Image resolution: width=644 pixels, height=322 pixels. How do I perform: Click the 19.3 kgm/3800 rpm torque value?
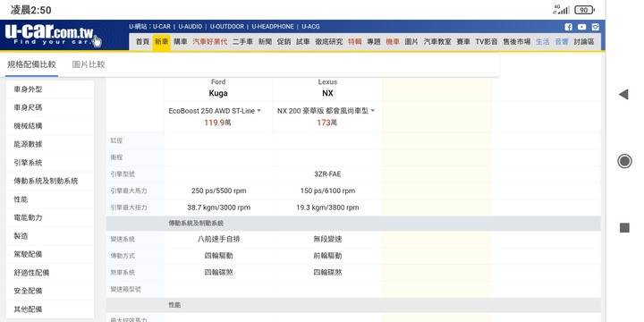coord(327,208)
